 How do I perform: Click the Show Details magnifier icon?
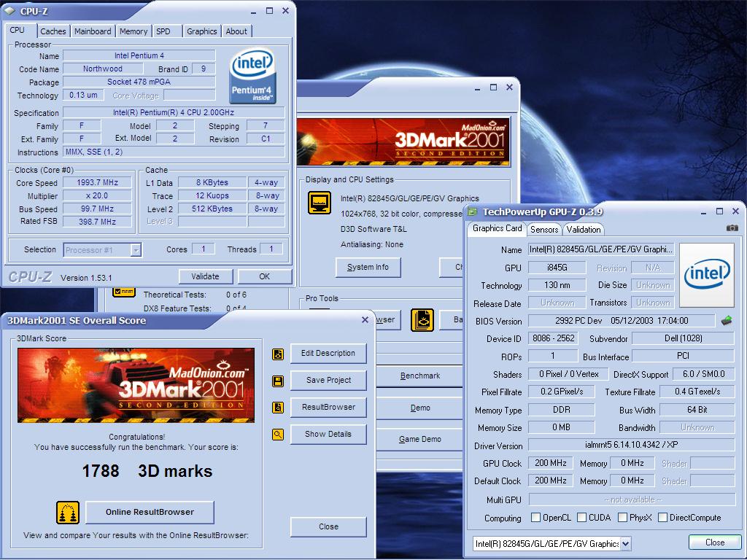coord(278,435)
